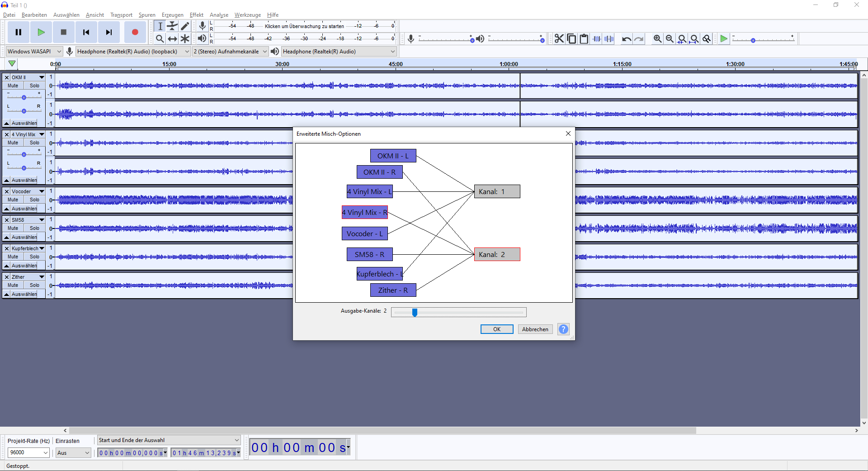Click the red Record button
Screen dimensions: 868x471
[x=135, y=32]
